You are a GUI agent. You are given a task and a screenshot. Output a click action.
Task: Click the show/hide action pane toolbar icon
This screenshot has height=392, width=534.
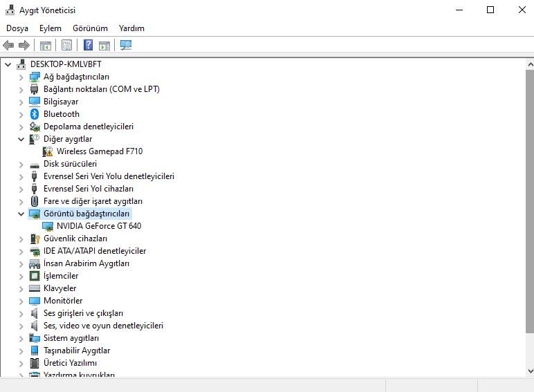(104, 45)
